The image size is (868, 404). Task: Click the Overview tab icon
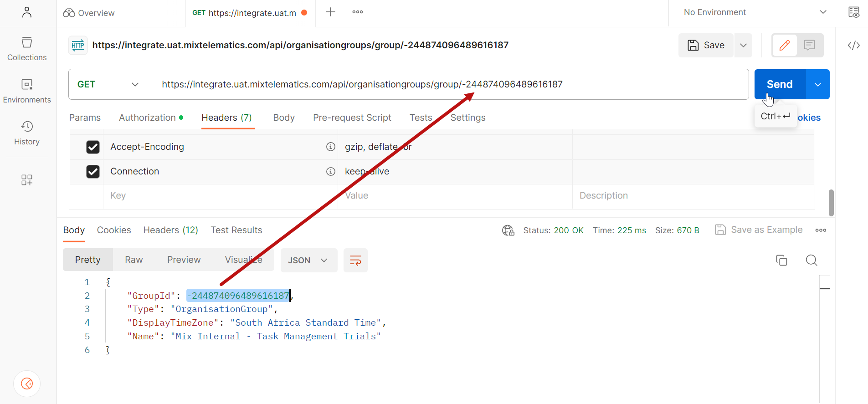(69, 13)
